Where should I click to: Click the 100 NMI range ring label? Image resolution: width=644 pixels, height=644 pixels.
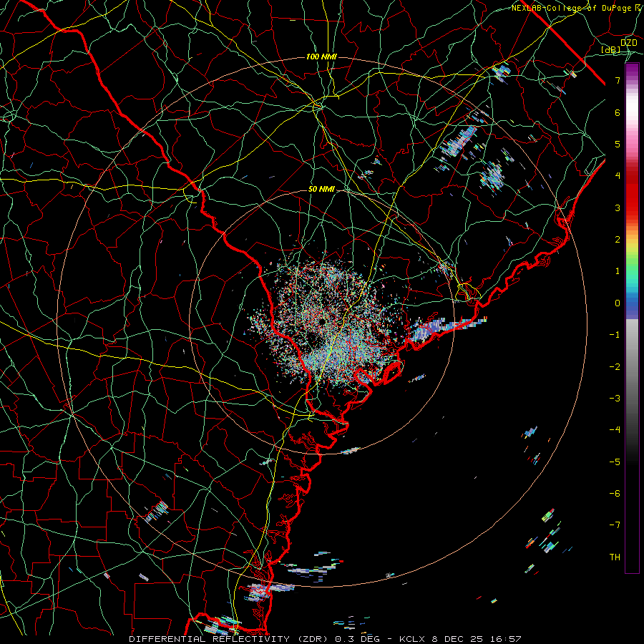pyautogui.click(x=321, y=57)
